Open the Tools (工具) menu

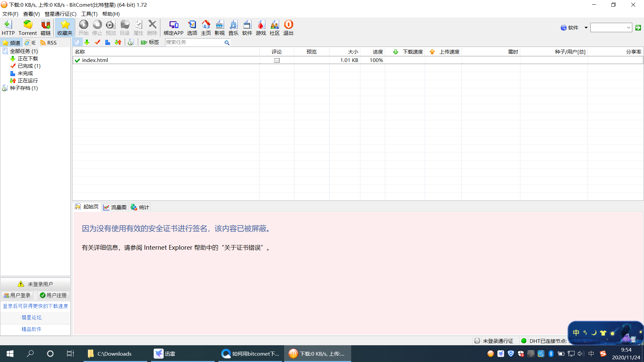click(89, 14)
